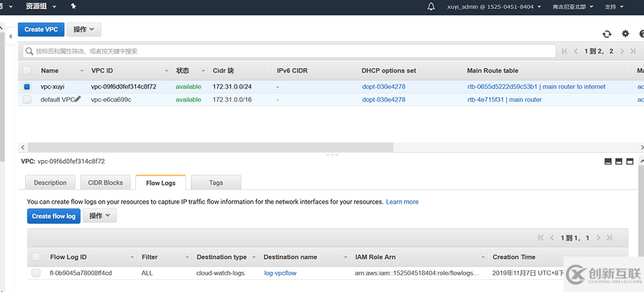The height and width of the screenshot is (292, 644).
Task: Open the 操作 dropdown next to Create flow log
Action: (100, 216)
